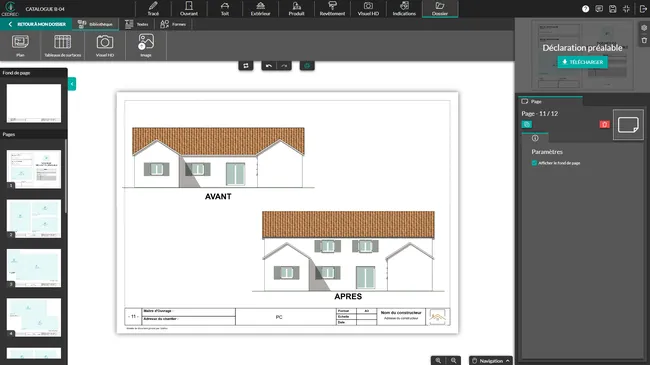Exit fullscreen with the shrink icon
This screenshot has width=650, height=365.
pos(626,9)
